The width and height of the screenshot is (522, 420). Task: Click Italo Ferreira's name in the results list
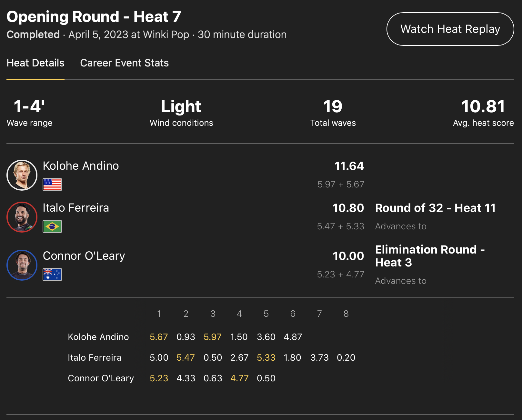76,208
